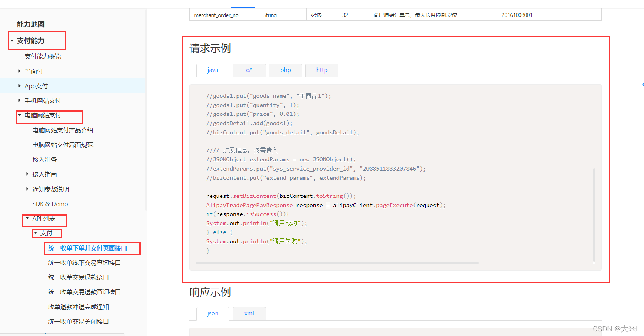Expand the 通知参数说明 tree arrow
This screenshot has width=644, height=336.
click(27, 189)
